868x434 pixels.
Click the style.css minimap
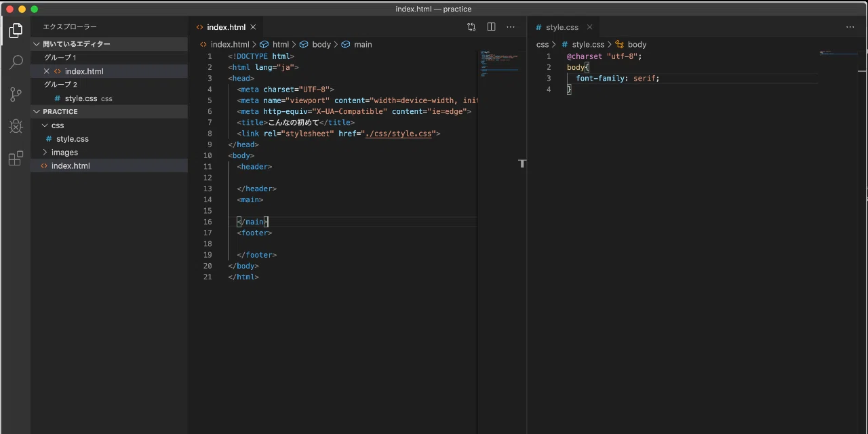[x=837, y=52]
